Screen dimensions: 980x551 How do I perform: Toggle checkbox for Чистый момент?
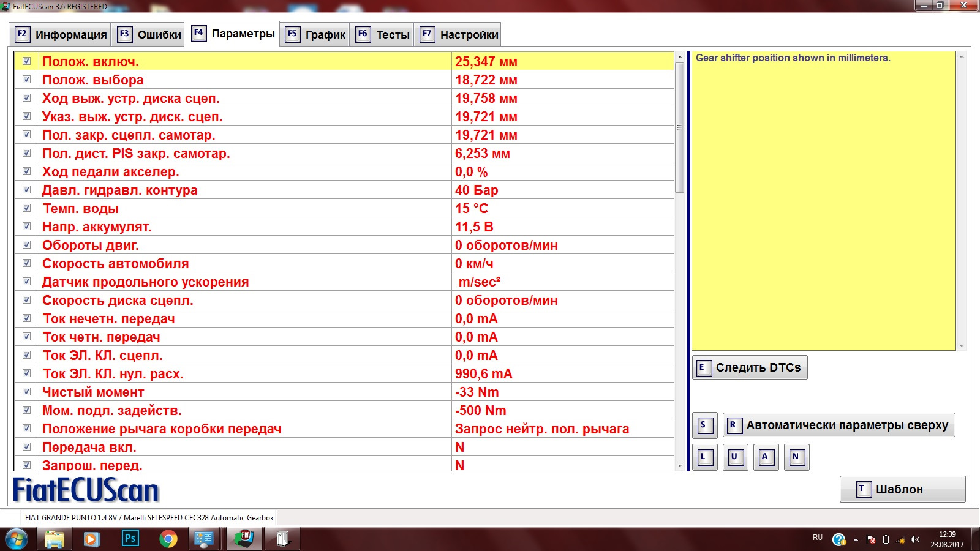[x=26, y=392]
